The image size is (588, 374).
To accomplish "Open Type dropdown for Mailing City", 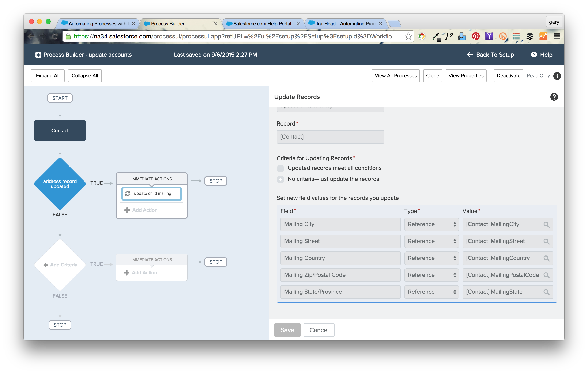I will point(431,224).
